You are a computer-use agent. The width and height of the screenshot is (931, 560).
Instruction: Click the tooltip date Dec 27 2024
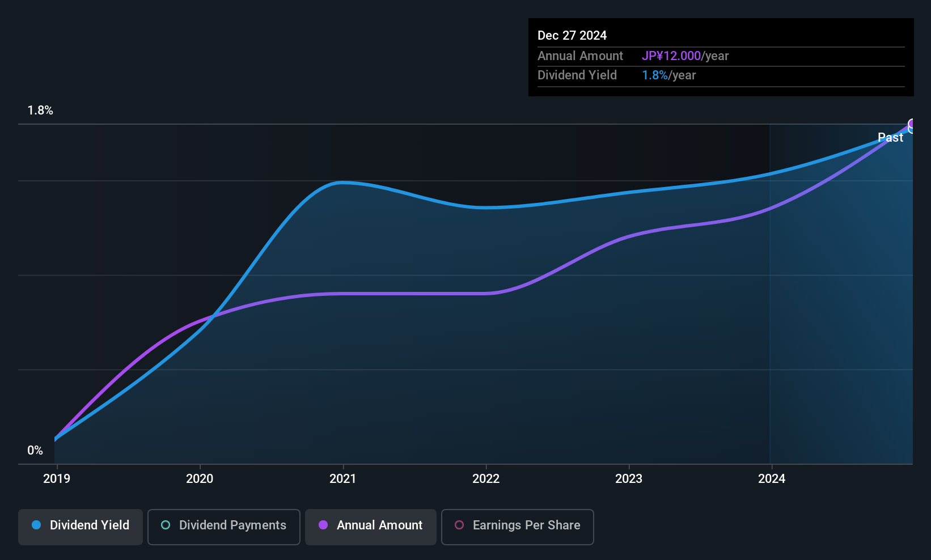tap(572, 36)
